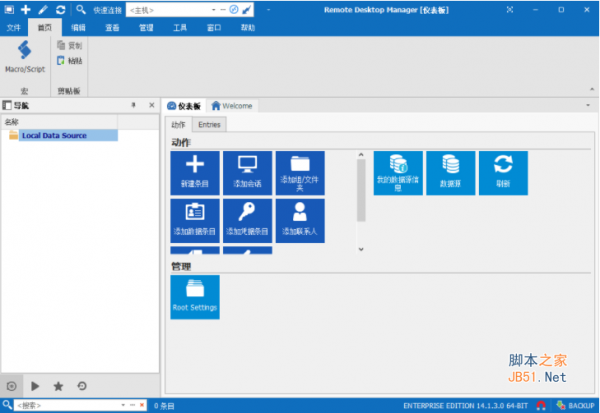
Task: Click the compass icon in quick connect box
Action: tap(234, 10)
